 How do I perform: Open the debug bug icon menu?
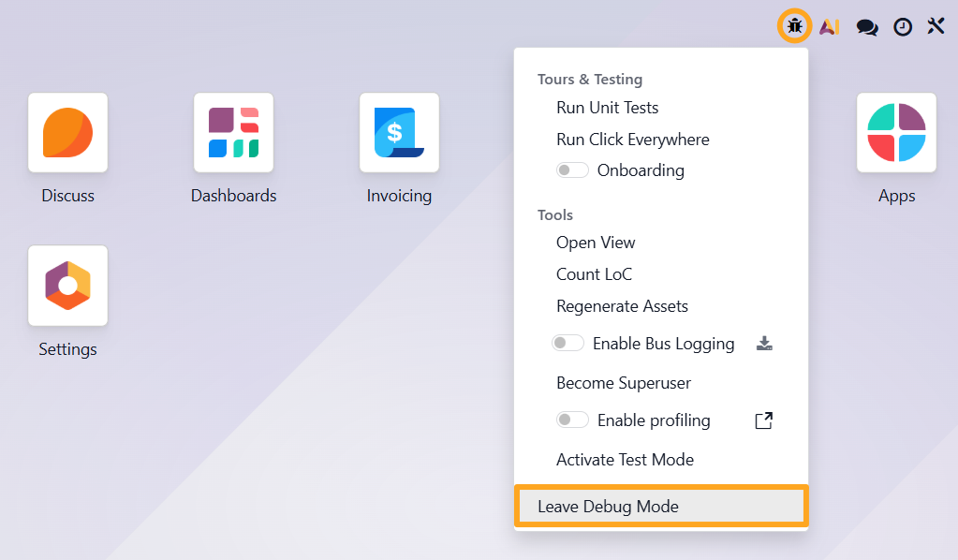(x=794, y=26)
